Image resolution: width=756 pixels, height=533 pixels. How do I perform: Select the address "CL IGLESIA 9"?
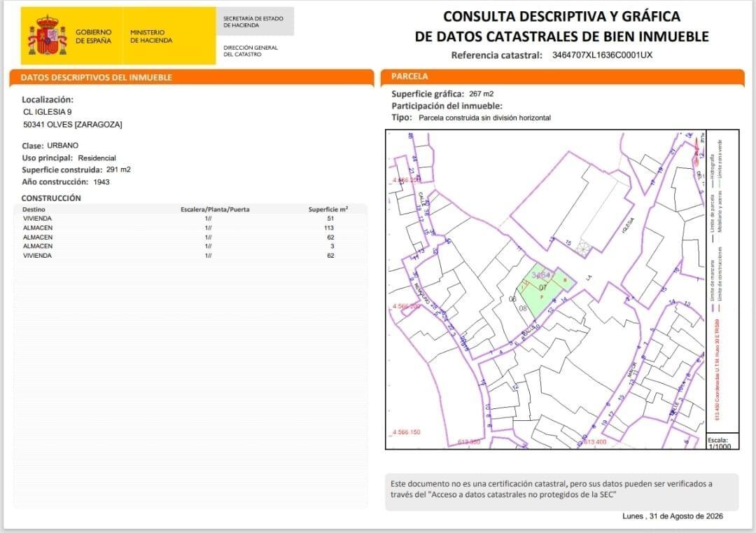(48, 112)
